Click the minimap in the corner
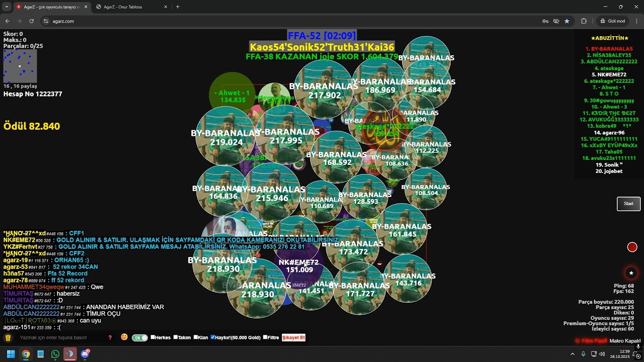 pos(20,66)
